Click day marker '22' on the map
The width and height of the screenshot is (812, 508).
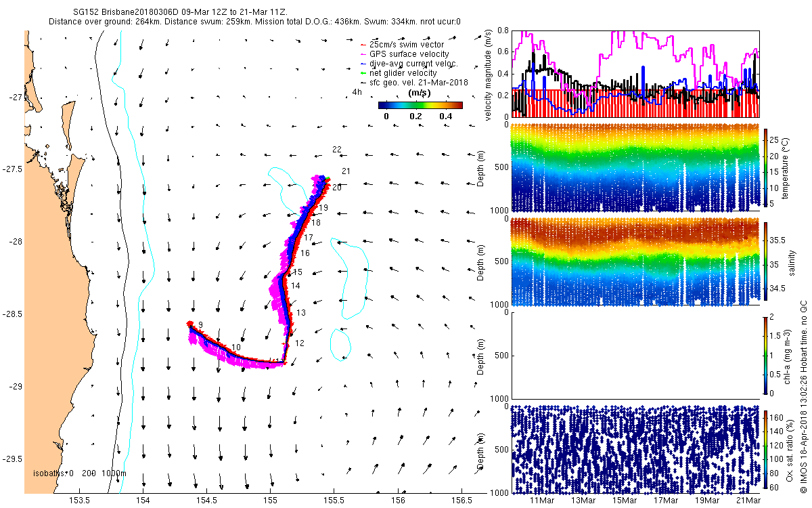coord(337,149)
